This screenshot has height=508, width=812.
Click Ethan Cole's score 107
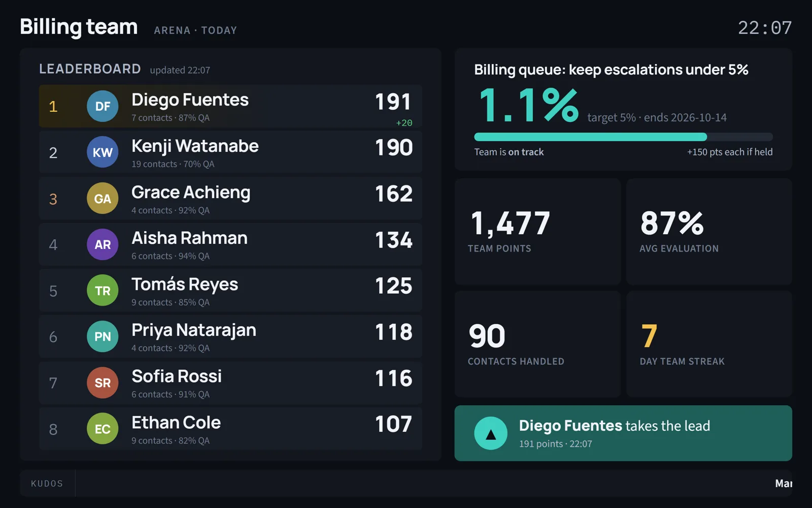pyautogui.click(x=393, y=424)
